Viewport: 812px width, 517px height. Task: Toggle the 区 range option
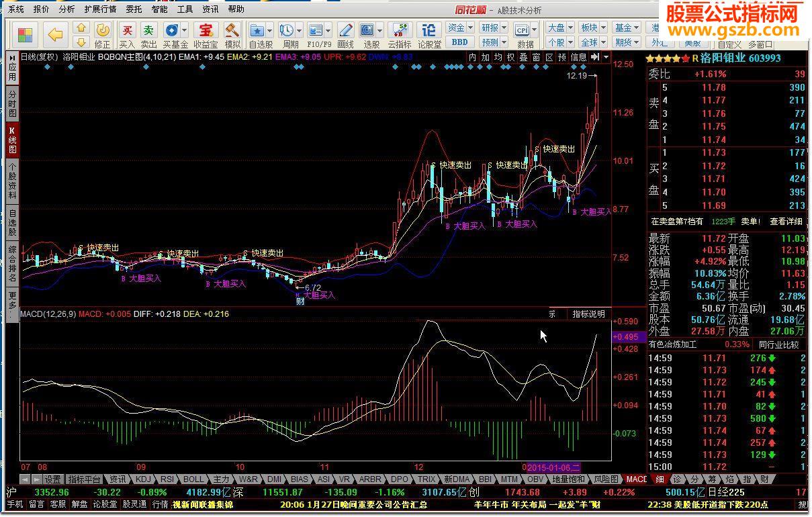pyautogui.click(x=549, y=58)
